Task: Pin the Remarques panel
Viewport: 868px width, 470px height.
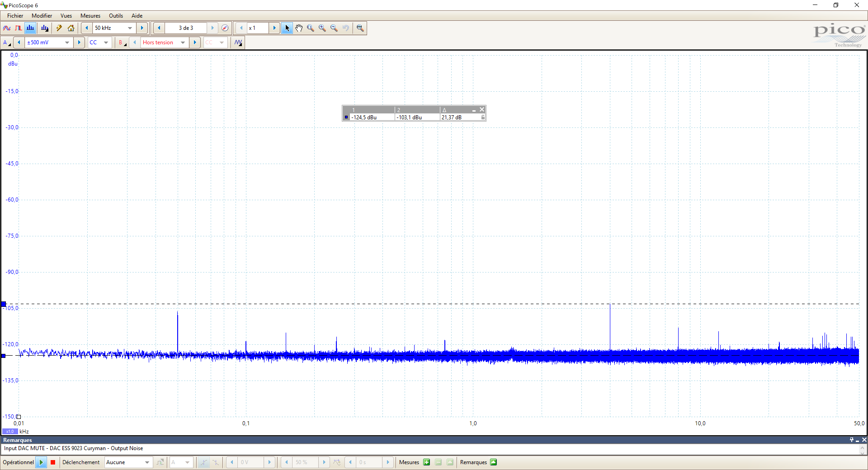Action: click(852, 440)
